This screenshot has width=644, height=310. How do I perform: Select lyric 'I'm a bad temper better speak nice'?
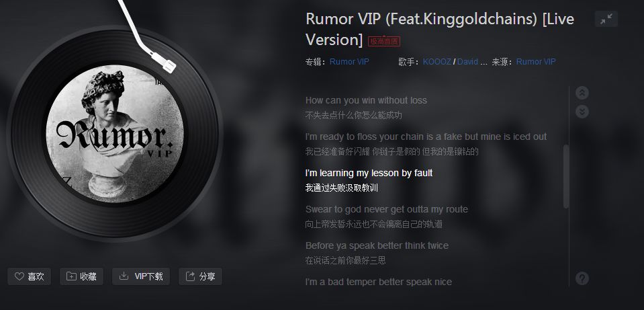point(378,282)
